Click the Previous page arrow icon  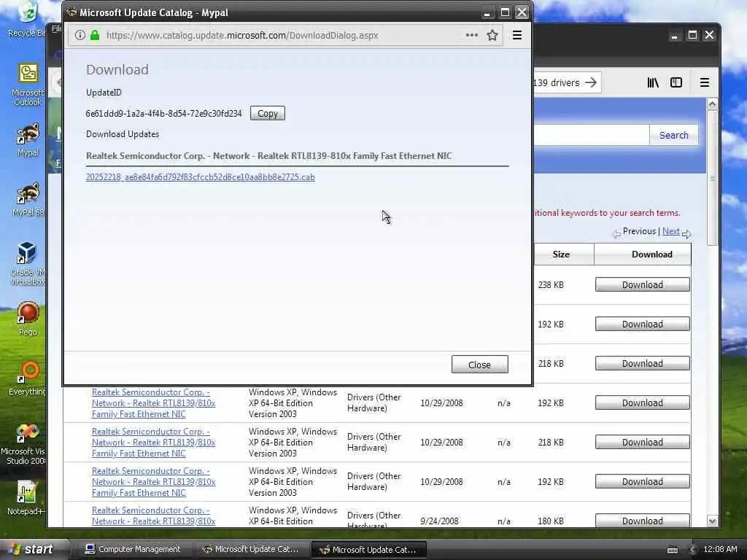pos(616,234)
